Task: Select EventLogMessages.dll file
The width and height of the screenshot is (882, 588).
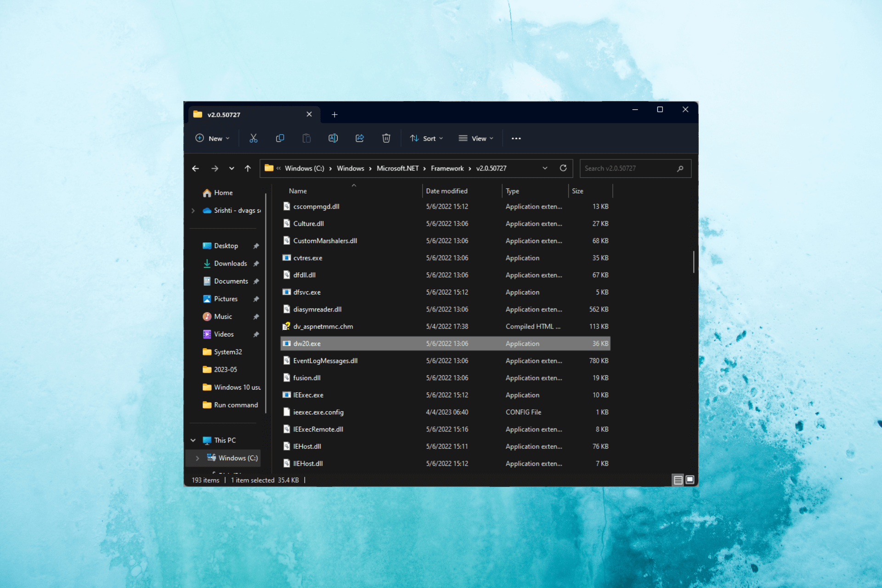Action: click(445, 361)
